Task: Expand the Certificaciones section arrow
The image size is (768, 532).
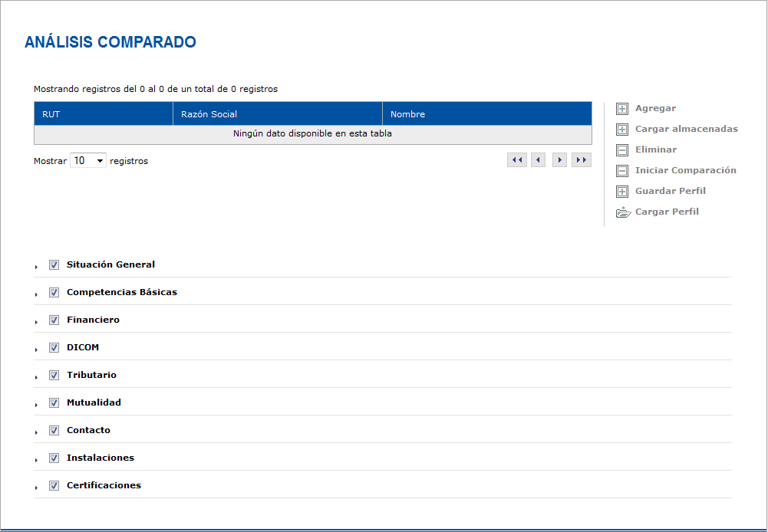Action: tap(36, 488)
